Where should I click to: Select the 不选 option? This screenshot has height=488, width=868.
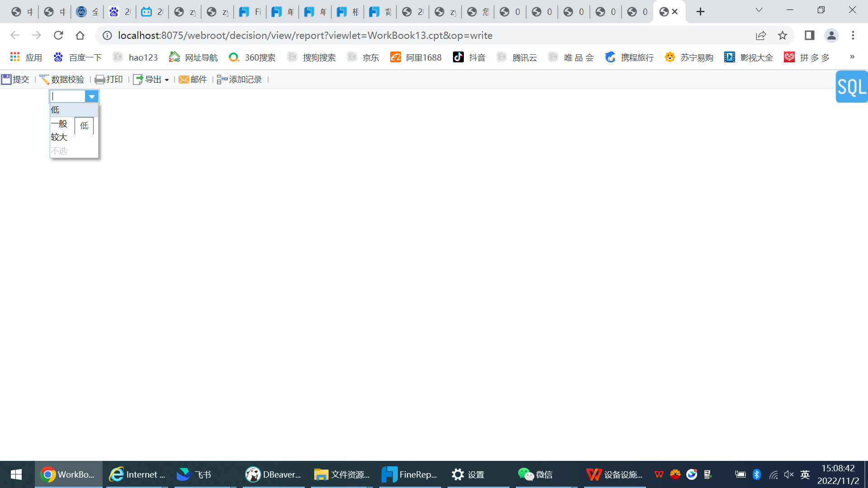59,151
